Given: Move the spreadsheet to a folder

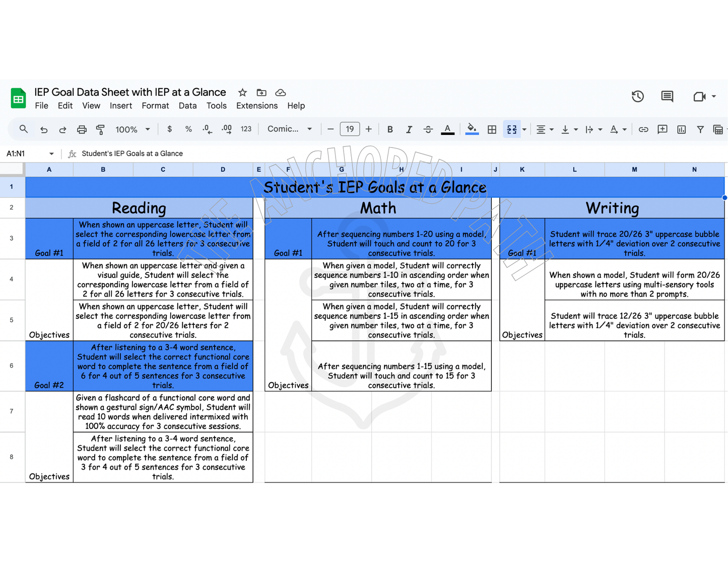Looking at the screenshot, I should pyautogui.click(x=261, y=93).
